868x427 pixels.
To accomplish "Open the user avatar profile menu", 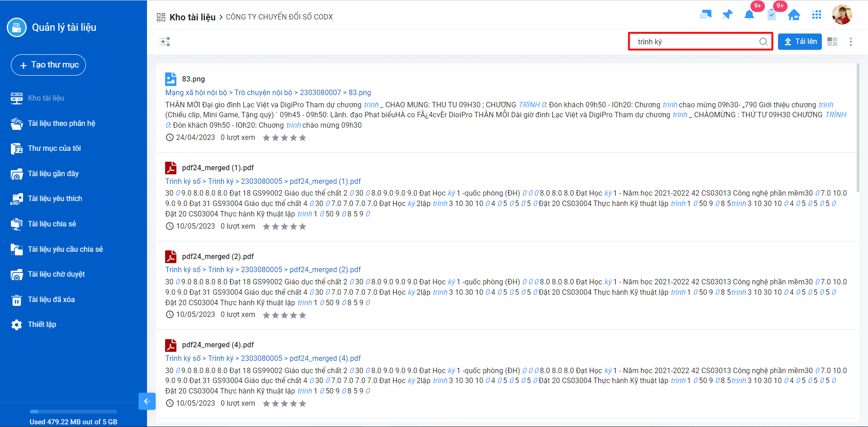I will click(842, 15).
